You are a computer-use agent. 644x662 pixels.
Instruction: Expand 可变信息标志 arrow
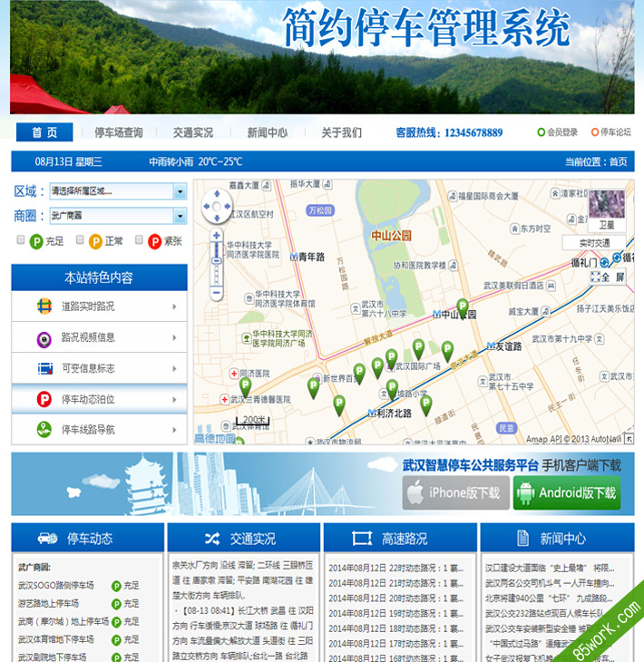click(174, 368)
